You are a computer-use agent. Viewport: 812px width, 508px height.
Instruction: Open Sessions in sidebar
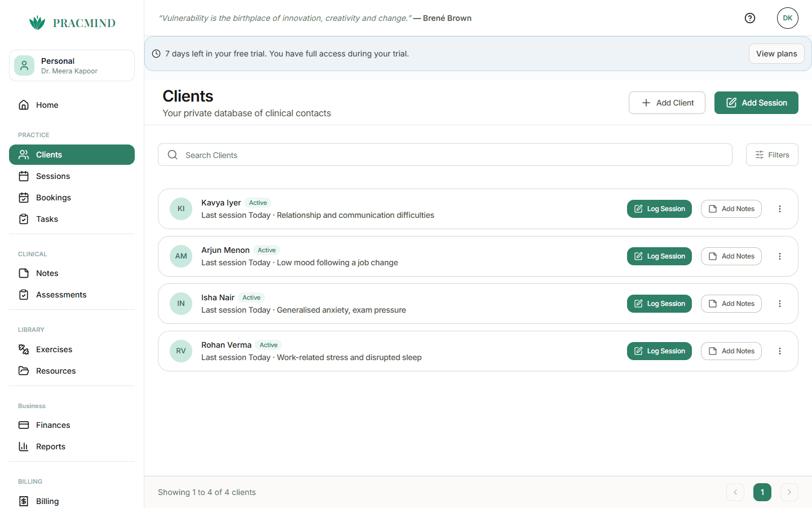click(x=72, y=176)
